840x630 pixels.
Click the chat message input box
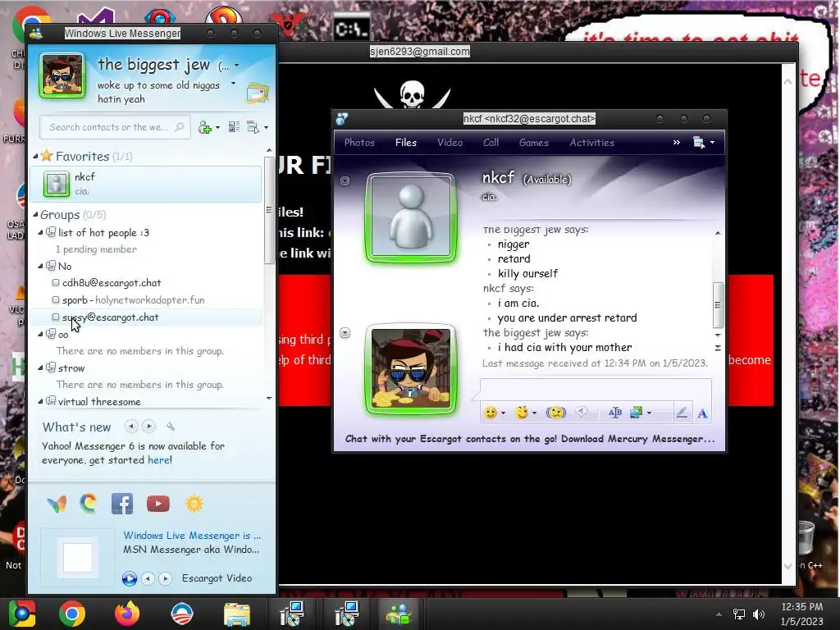pos(596,388)
